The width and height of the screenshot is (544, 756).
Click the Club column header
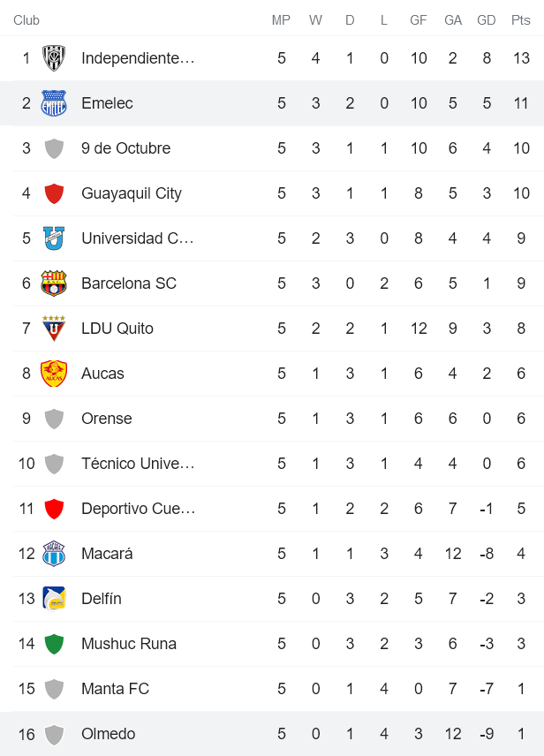click(x=26, y=19)
